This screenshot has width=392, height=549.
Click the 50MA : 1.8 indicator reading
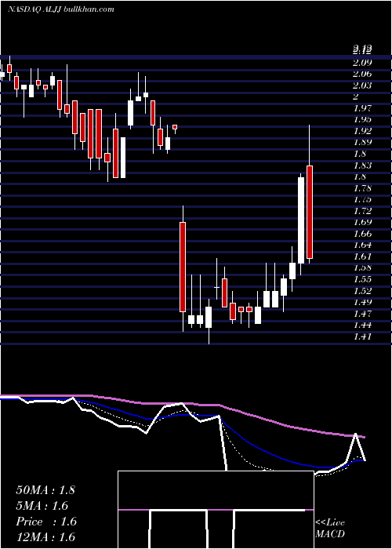(x=45, y=490)
